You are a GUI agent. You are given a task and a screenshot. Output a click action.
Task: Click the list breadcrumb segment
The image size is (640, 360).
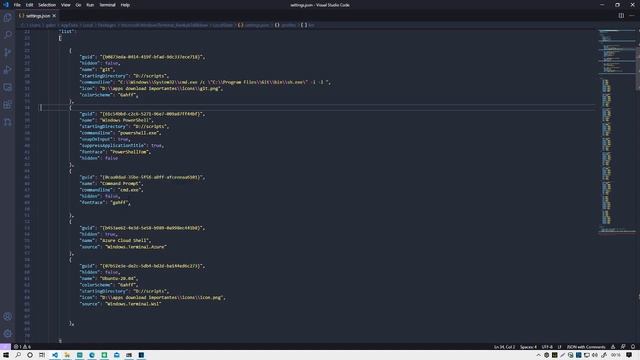click(x=308, y=25)
